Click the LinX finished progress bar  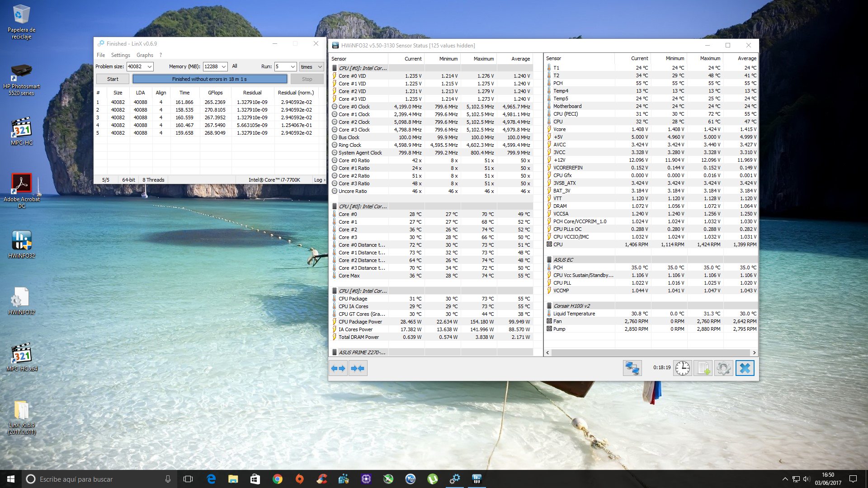(x=210, y=79)
